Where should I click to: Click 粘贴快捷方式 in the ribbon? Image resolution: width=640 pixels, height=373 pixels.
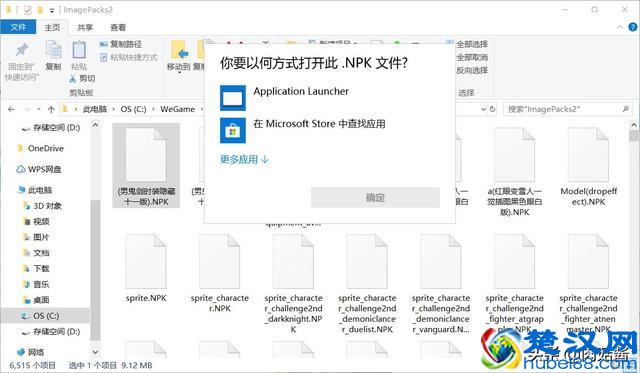coord(129,57)
